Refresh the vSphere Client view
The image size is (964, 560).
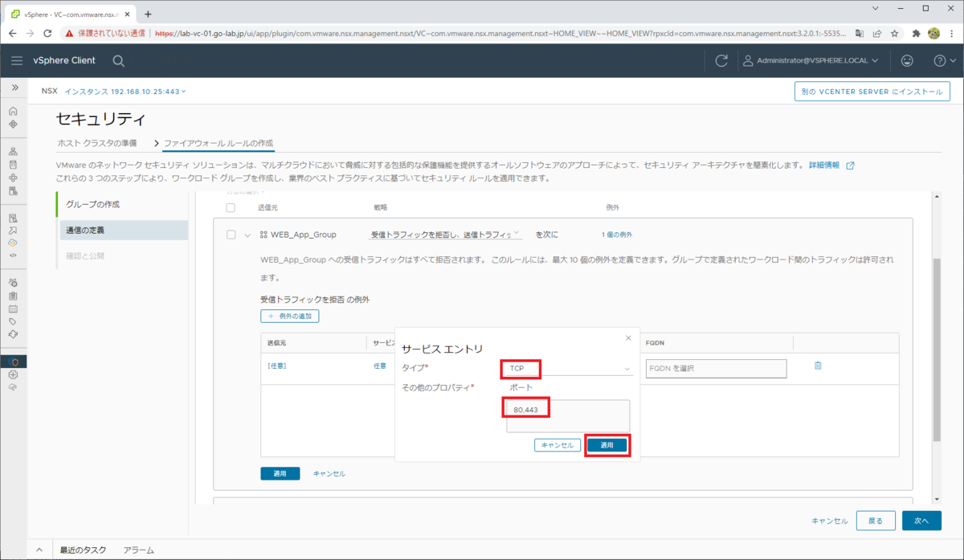721,60
